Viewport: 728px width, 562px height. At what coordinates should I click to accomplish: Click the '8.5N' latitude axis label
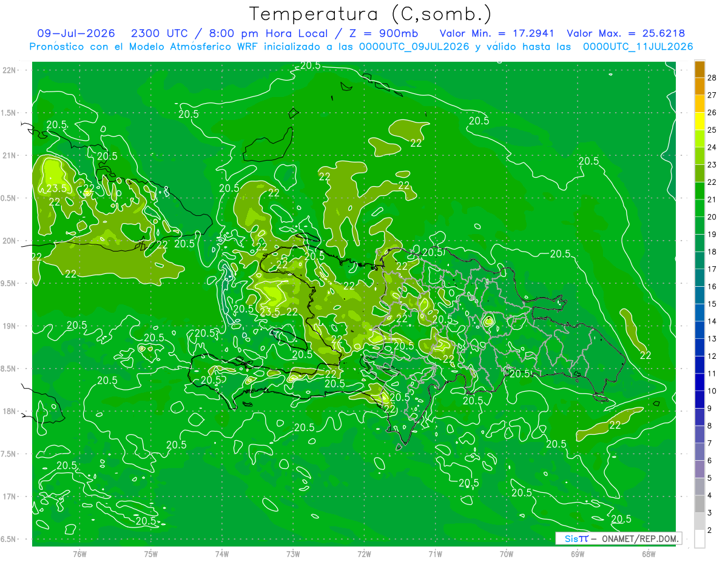(9, 369)
